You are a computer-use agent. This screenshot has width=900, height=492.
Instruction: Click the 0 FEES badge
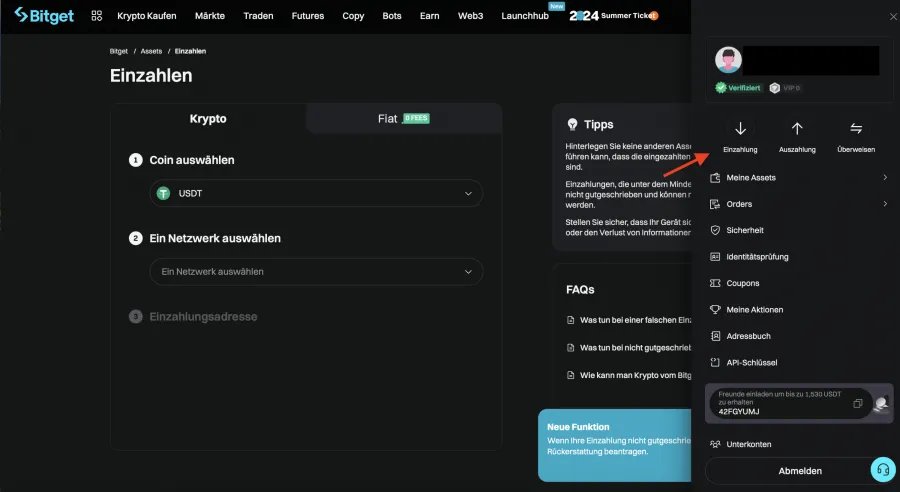pos(416,118)
